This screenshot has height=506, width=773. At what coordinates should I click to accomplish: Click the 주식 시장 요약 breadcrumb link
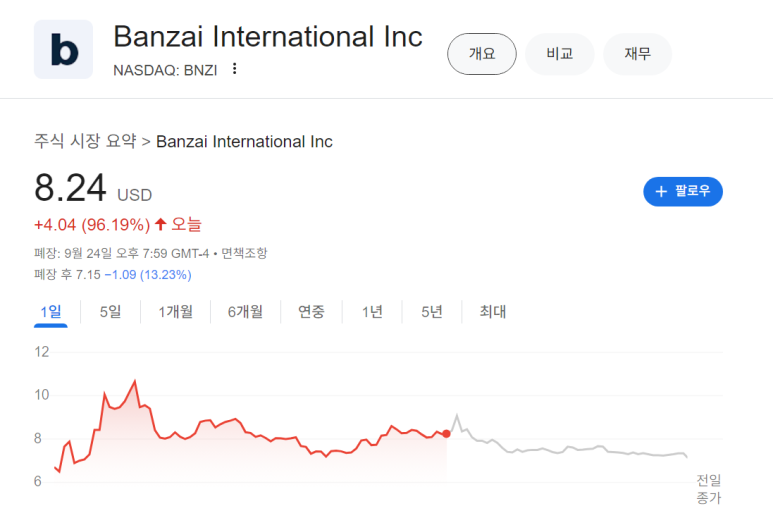click(x=84, y=141)
